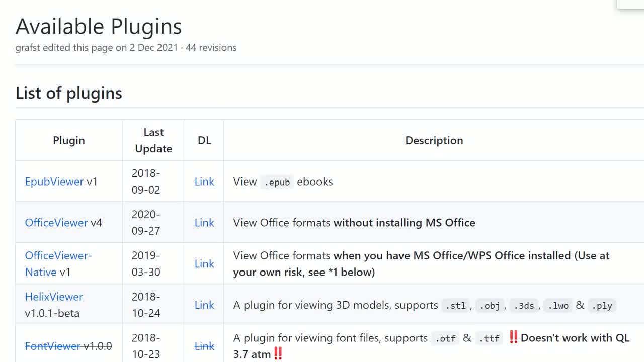Screen dimensions: 644x362
Task: Follow the download Link for HelixViewer
Action: [x=204, y=305]
